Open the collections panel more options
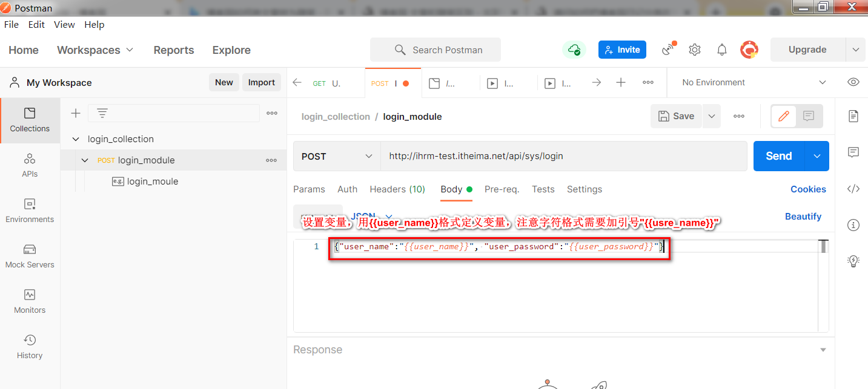Viewport: 868px width, 389px height. 272,113
